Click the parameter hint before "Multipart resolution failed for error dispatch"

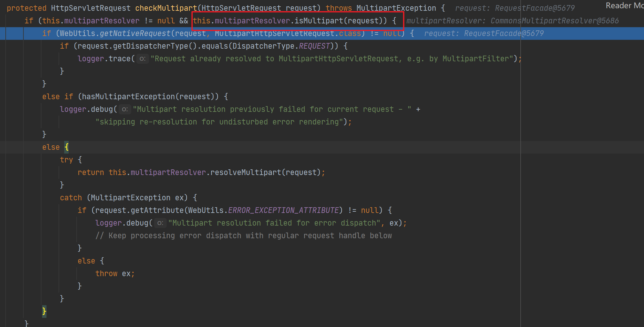coord(160,223)
